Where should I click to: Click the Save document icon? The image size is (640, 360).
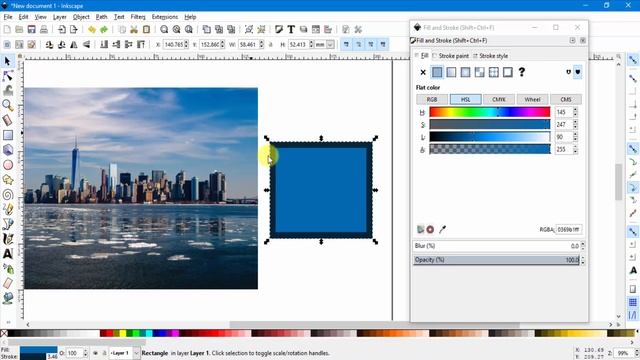tap(31, 29)
